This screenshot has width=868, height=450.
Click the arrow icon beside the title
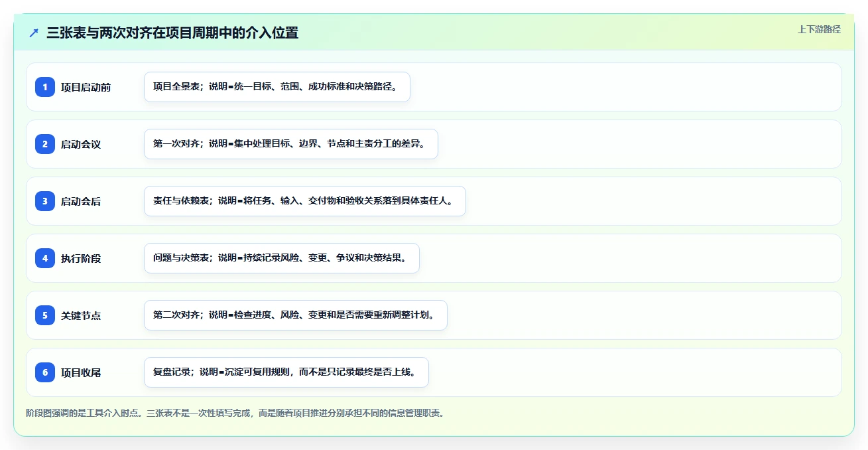tap(34, 33)
